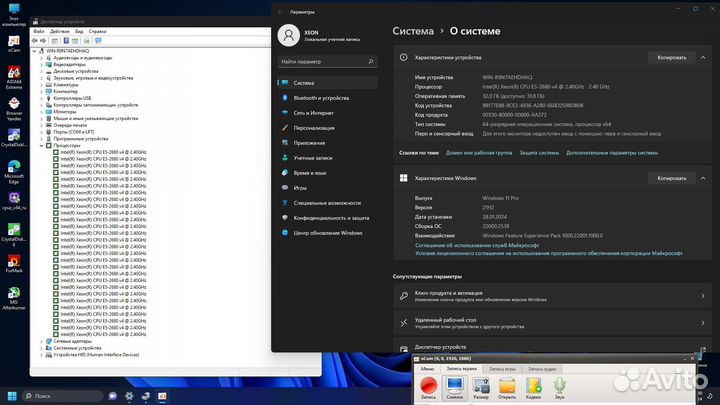Screen dimensions: 720x405
Task: Click the oCam screenshot capture monitor icon
Action: (454, 385)
